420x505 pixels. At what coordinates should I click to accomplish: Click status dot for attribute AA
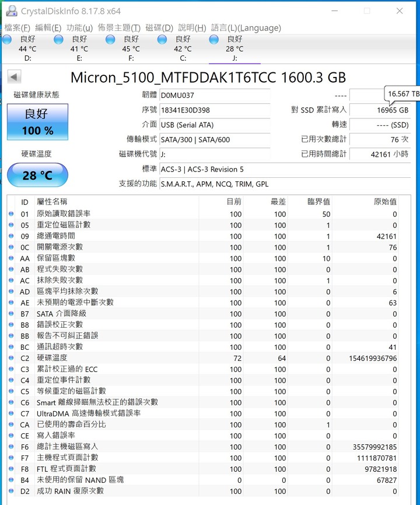(11, 258)
